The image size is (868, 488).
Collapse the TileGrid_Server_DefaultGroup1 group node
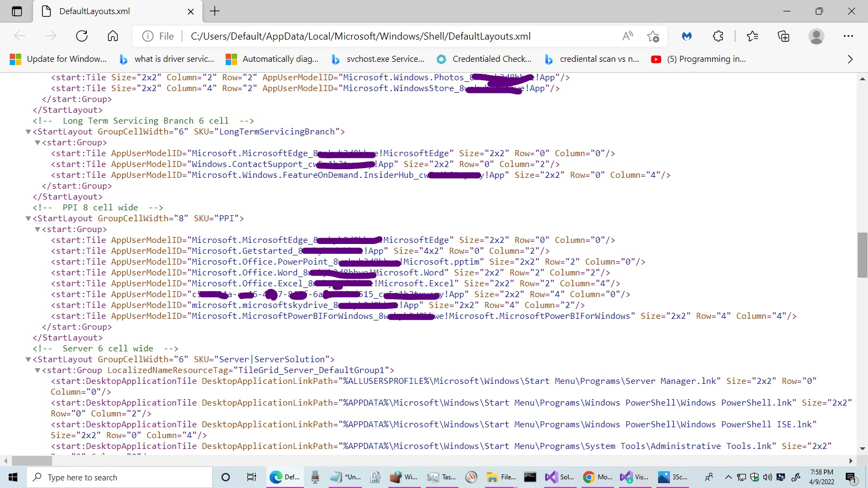pyautogui.click(x=37, y=370)
